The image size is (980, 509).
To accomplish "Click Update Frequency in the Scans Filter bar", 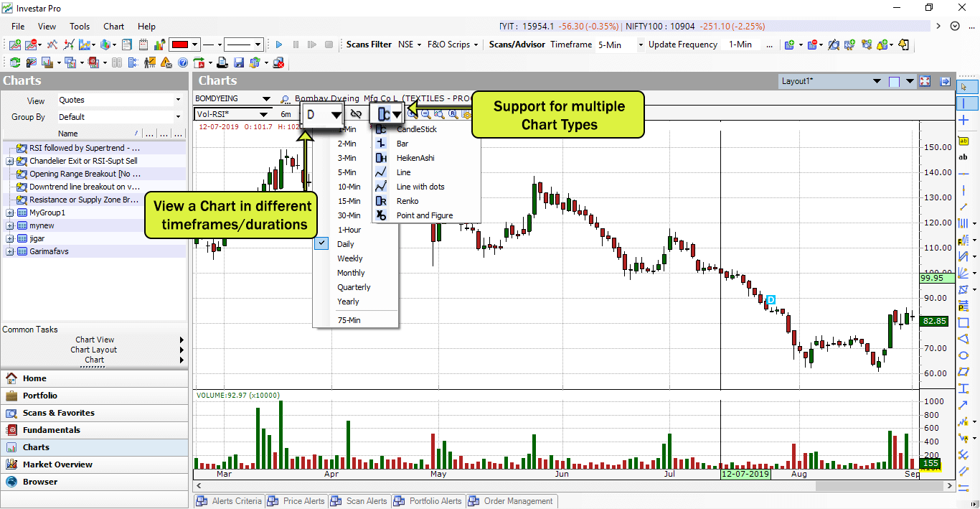I will (x=682, y=44).
